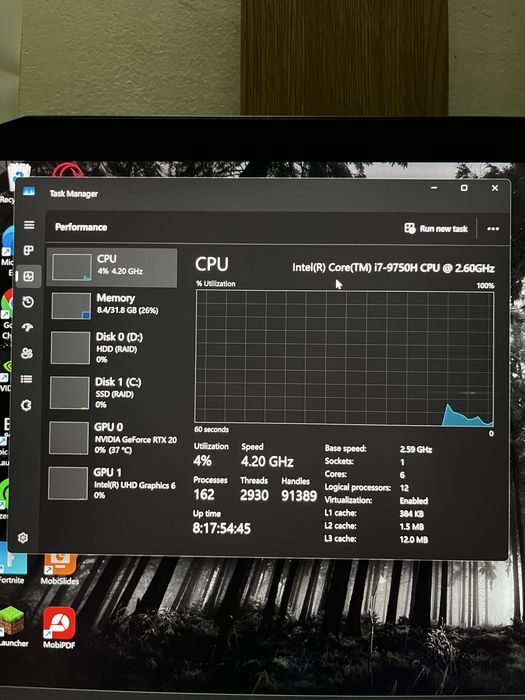Viewport: 525px width, 700px height.
Task: Click the Intel Core i7-9750H CPU name
Action: (393, 268)
